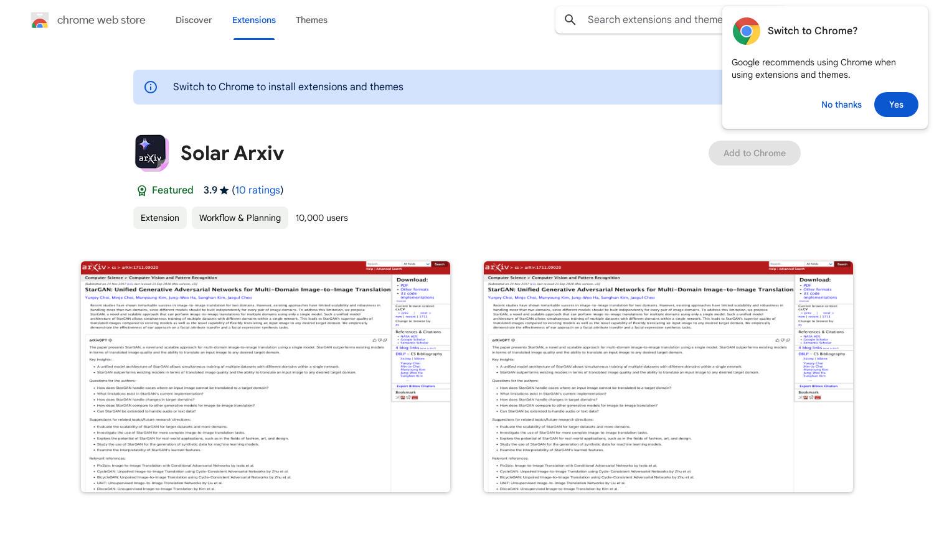Click the Workflow & Planning chip

(240, 218)
